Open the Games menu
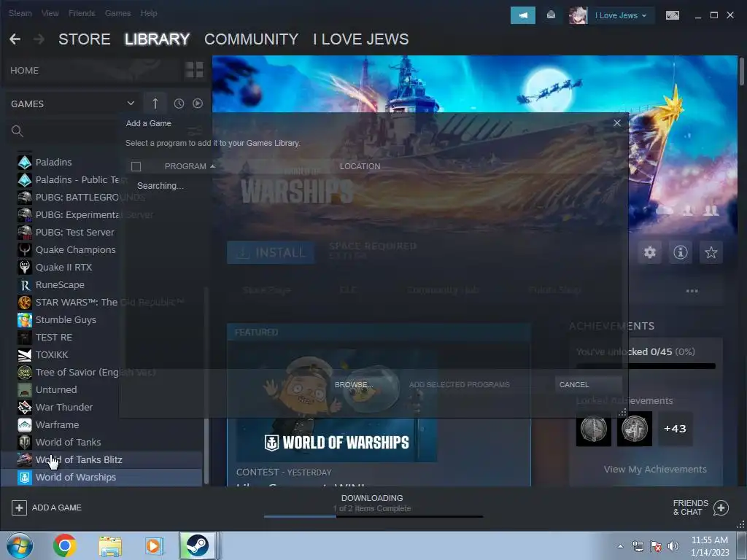 pos(117,13)
